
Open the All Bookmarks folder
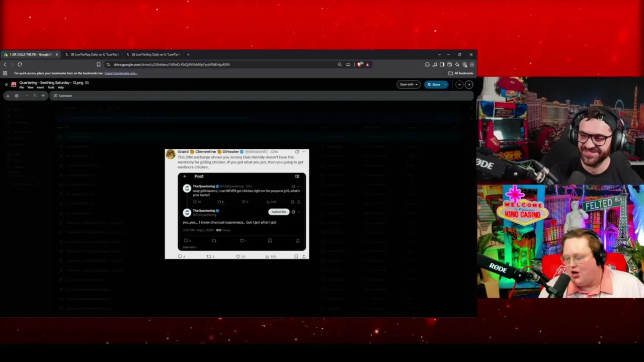[x=461, y=73]
